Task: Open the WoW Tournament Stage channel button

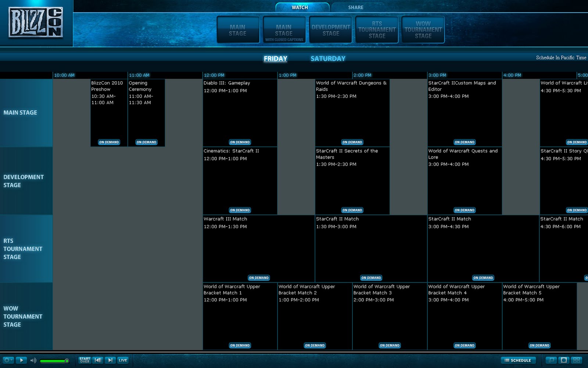Action: tap(423, 30)
